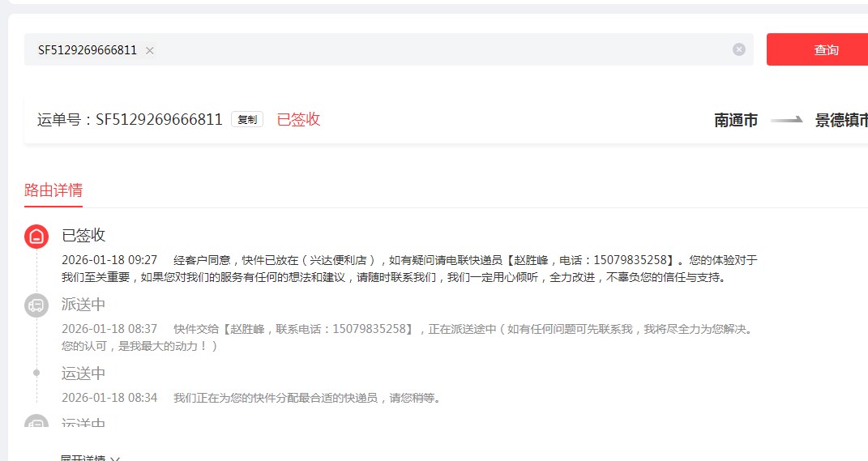
Task: Clear the search field with the circular X icon
Action: pos(738,49)
